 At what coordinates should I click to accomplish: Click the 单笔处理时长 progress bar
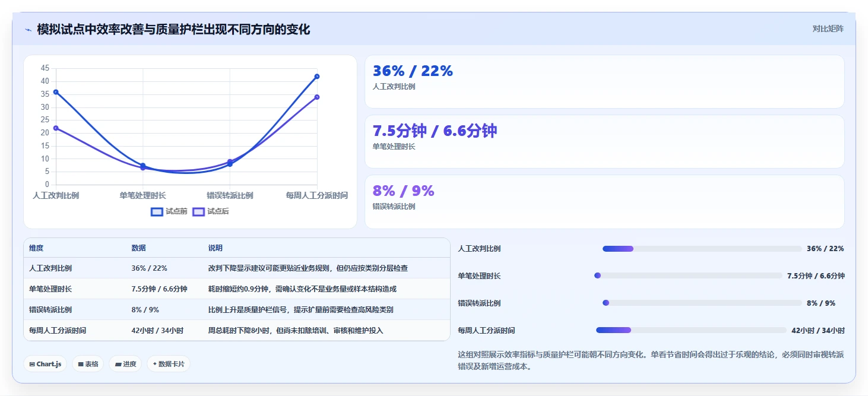coord(688,275)
